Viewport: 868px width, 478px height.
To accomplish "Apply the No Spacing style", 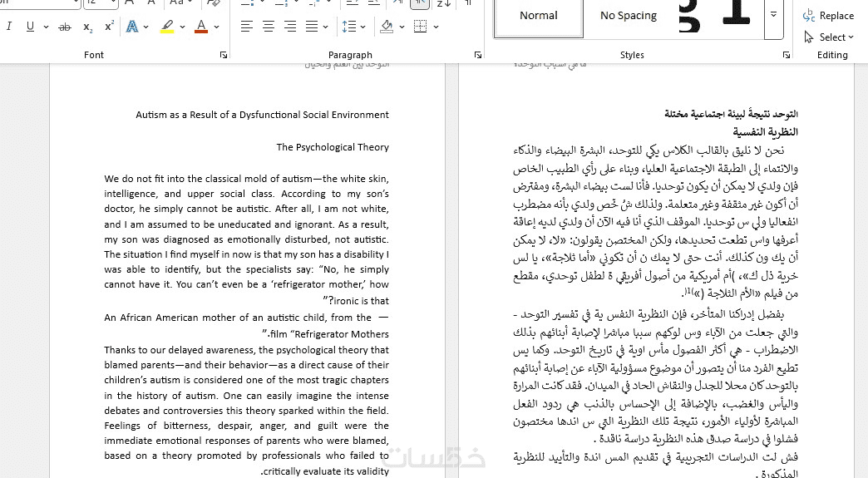I will click(629, 16).
